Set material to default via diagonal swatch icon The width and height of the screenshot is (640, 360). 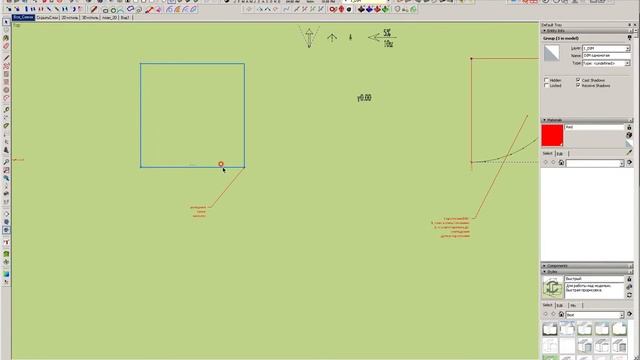point(629,144)
